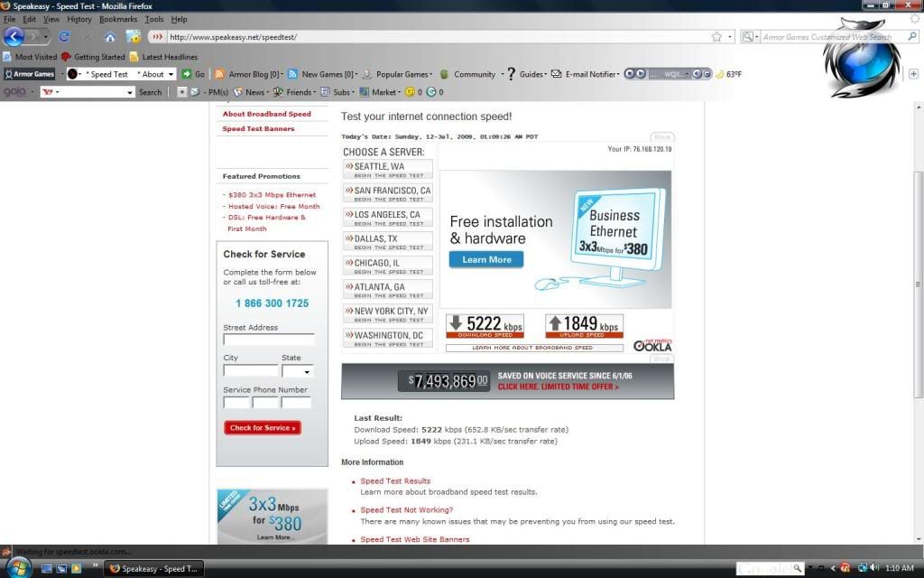Expand the Speed Test / About dropdown
924x578 pixels.
click(x=171, y=74)
